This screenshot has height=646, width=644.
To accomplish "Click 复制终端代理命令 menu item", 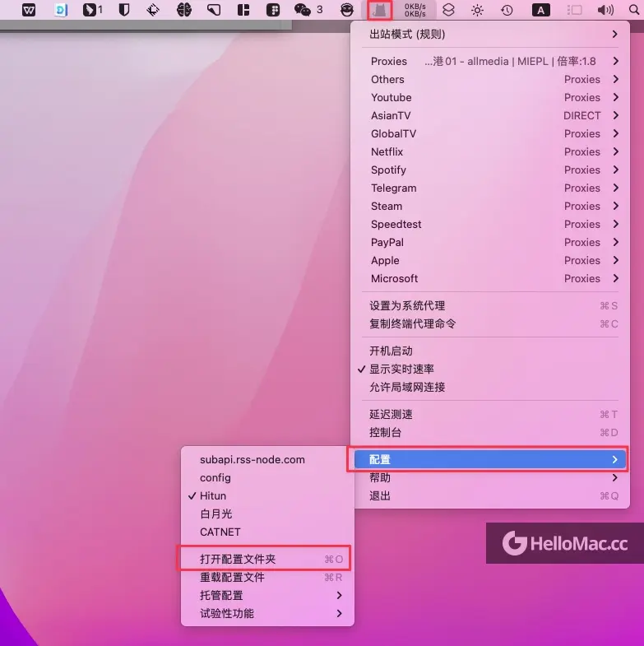I will (490, 324).
